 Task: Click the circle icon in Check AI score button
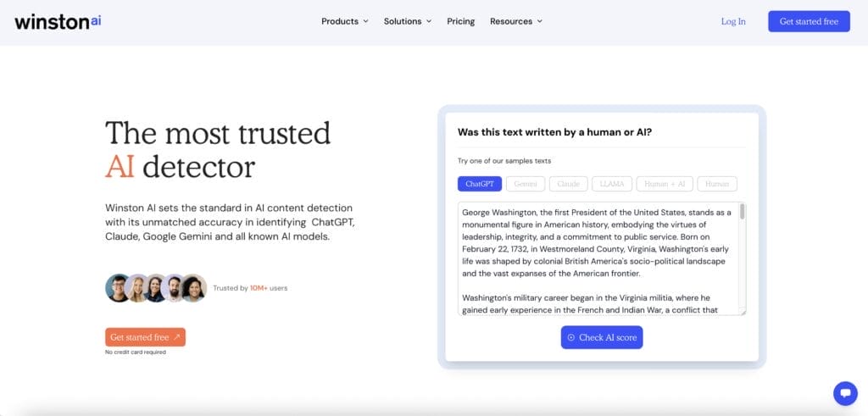coord(571,337)
